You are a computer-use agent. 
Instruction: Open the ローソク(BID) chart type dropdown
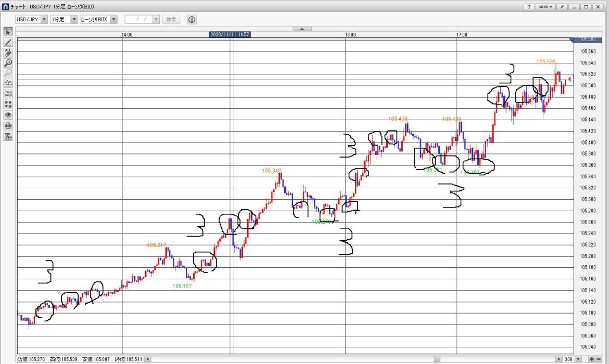tap(114, 19)
